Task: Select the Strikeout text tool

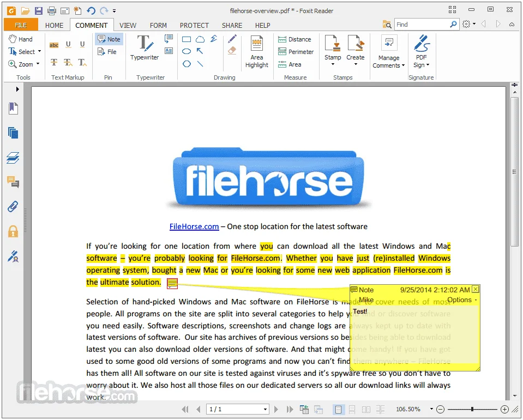Action: tap(54, 62)
